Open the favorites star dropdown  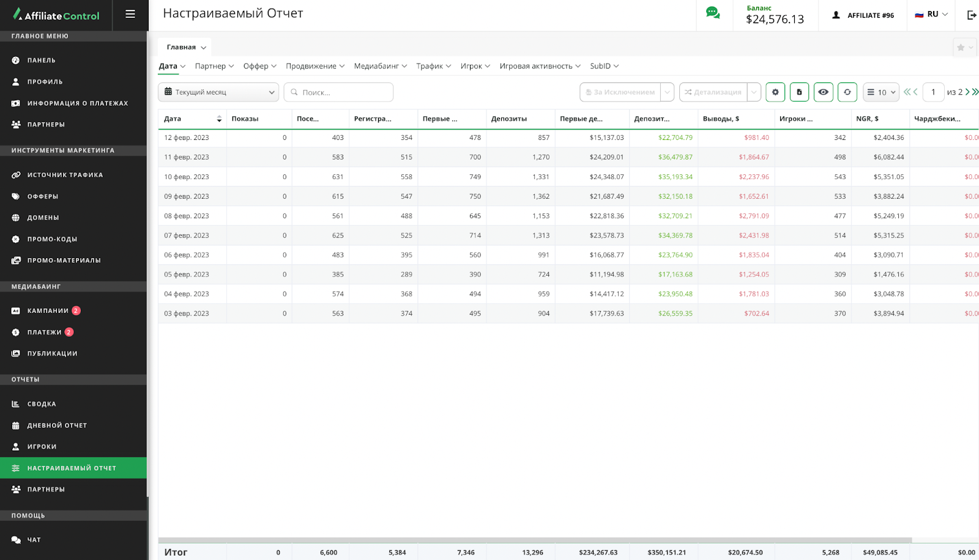coord(964,48)
